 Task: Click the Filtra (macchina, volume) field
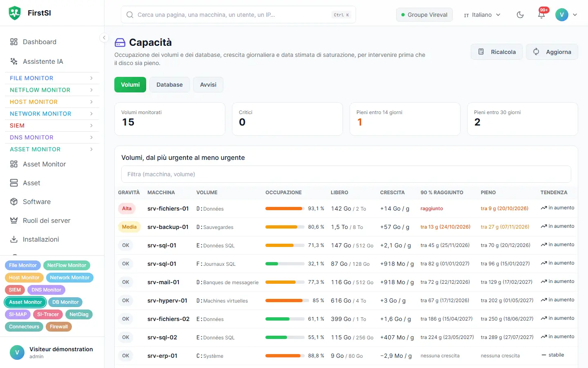(x=346, y=174)
